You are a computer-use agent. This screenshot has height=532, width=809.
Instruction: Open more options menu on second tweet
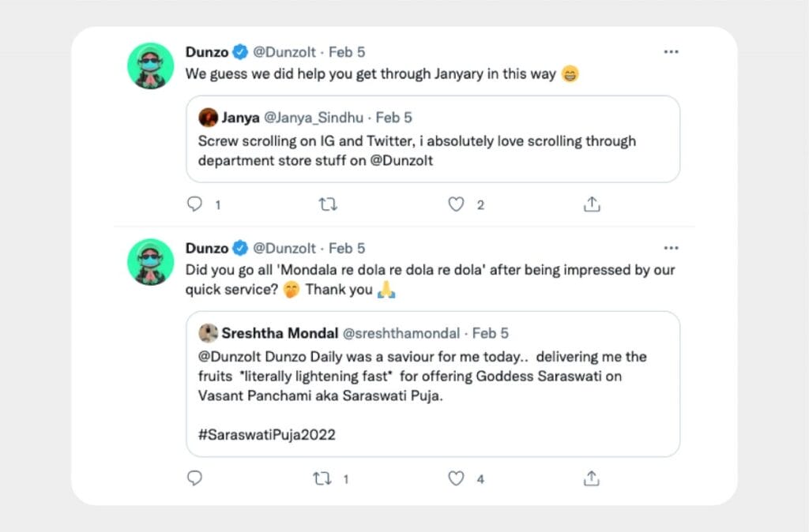(671, 248)
